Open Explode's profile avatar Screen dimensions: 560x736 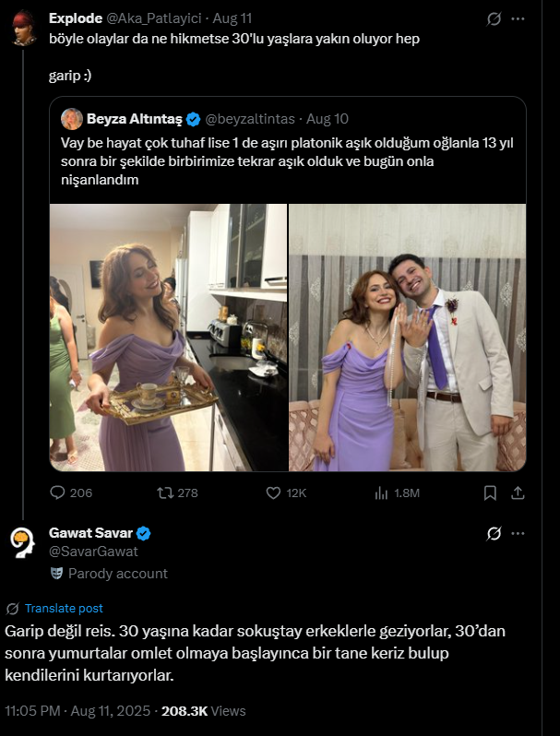pyautogui.click(x=24, y=30)
